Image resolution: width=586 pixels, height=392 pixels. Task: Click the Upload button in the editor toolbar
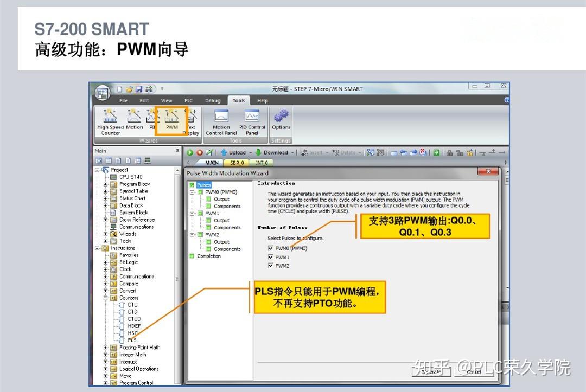pos(233,152)
